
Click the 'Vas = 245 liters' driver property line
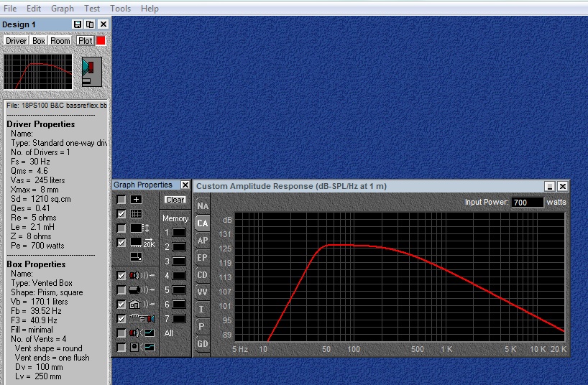point(37,180)
